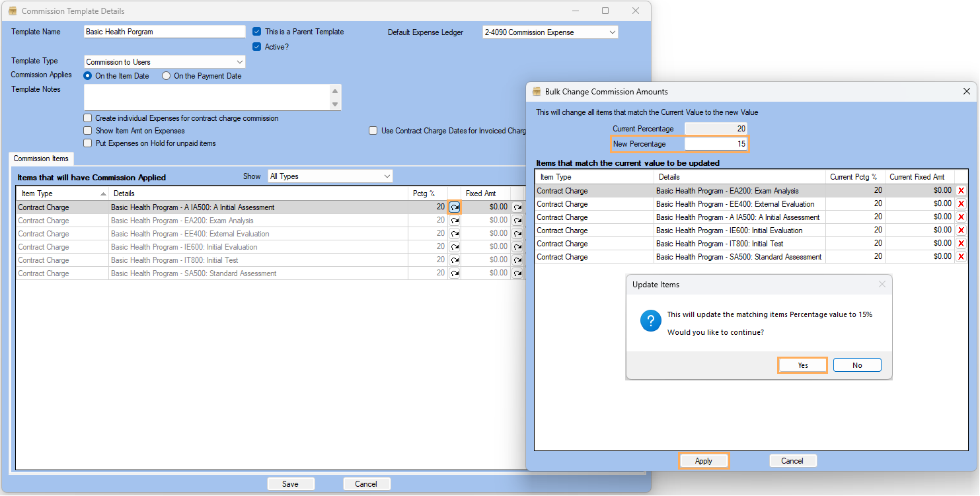The height and width of the screenshot is (496, 980).
Task: Switch to the Commission Items tab
Action: (x=41, y=159)
